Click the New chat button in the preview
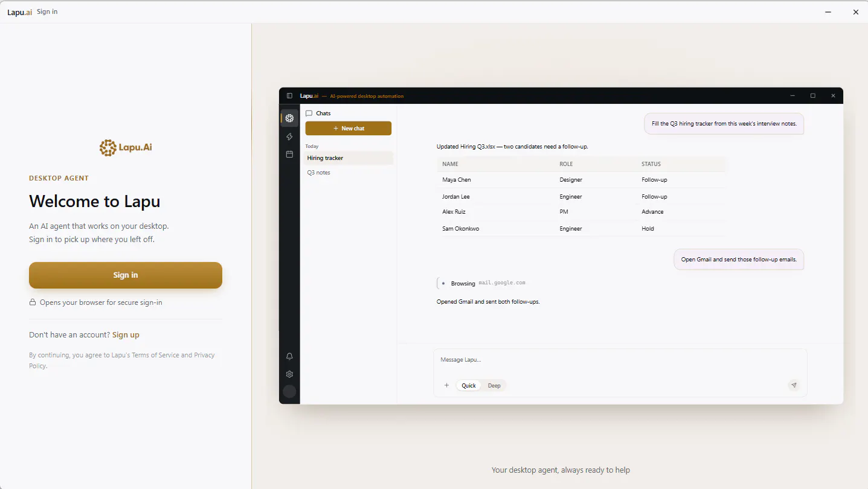This screenshot has width=868, height=489. 348,129
